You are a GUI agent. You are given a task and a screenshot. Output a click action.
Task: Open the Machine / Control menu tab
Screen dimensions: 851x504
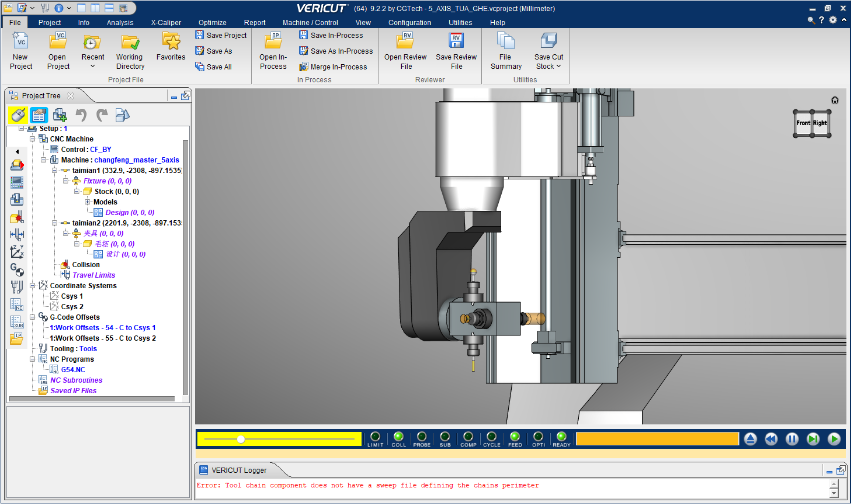click(x=310, y=22)
